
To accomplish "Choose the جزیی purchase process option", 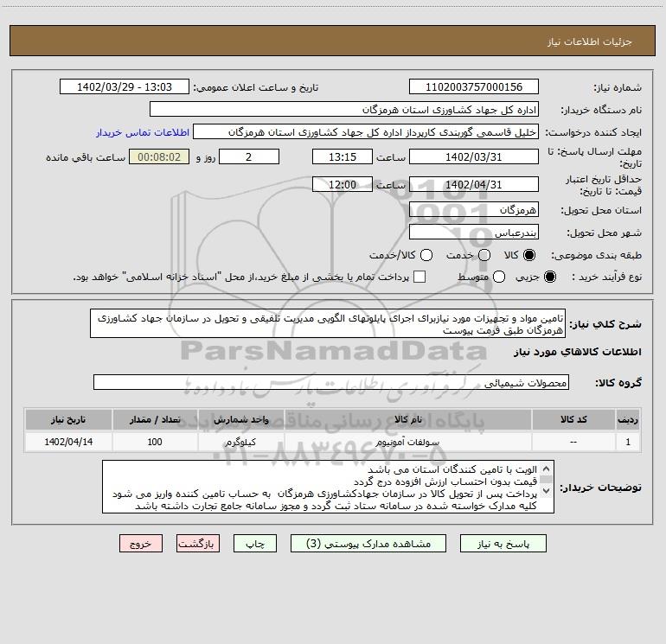I will tap(550, 277).
